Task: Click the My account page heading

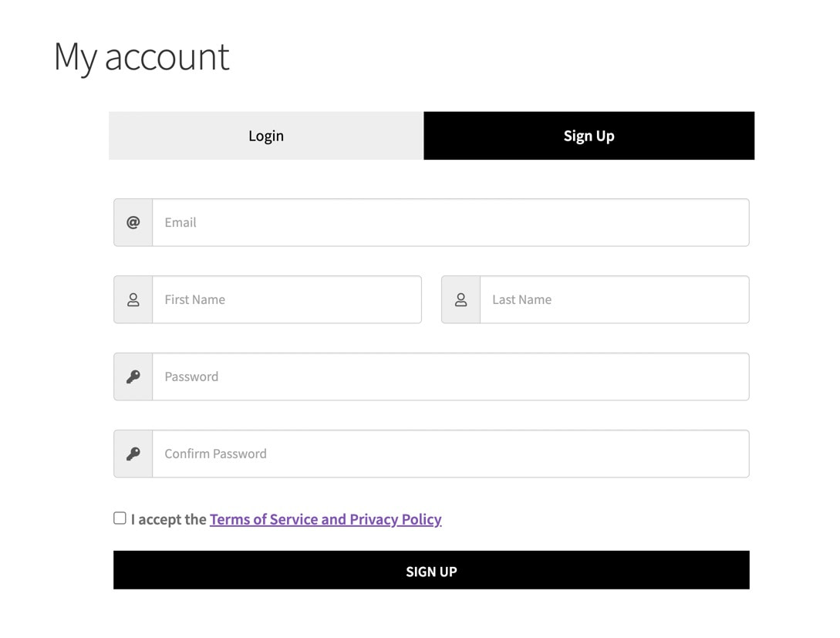Action: tap(141, 56)
